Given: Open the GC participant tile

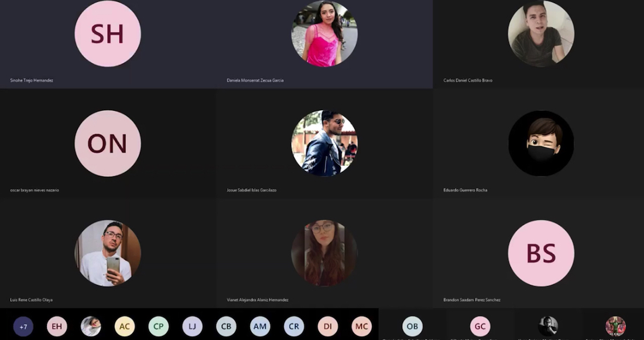Looking at the screenshot, I should click(x=480, y=327).
